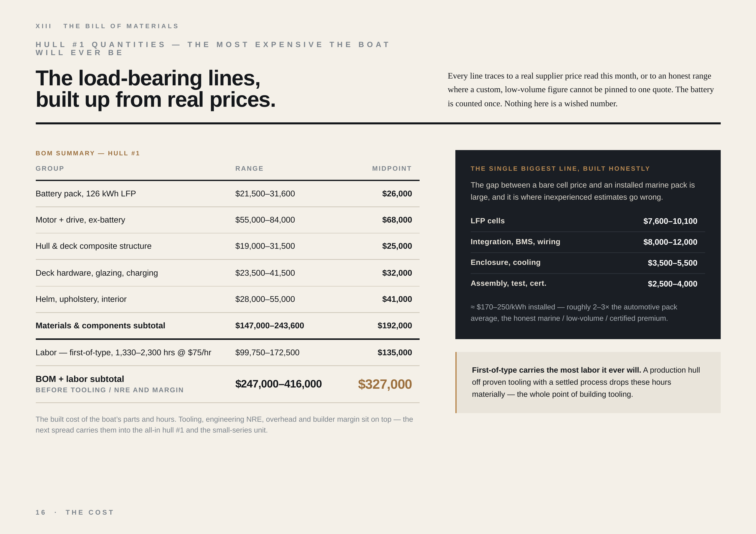Select 'Enclosure, cooling' line item
Screen dimensions: 756x534
click(x=584, y=263)
